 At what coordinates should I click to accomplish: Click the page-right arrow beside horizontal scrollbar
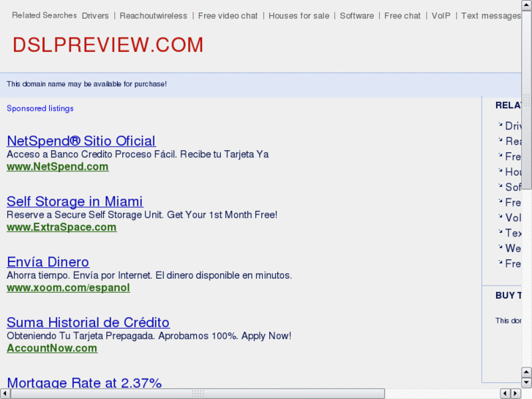[x=516, y=394]
